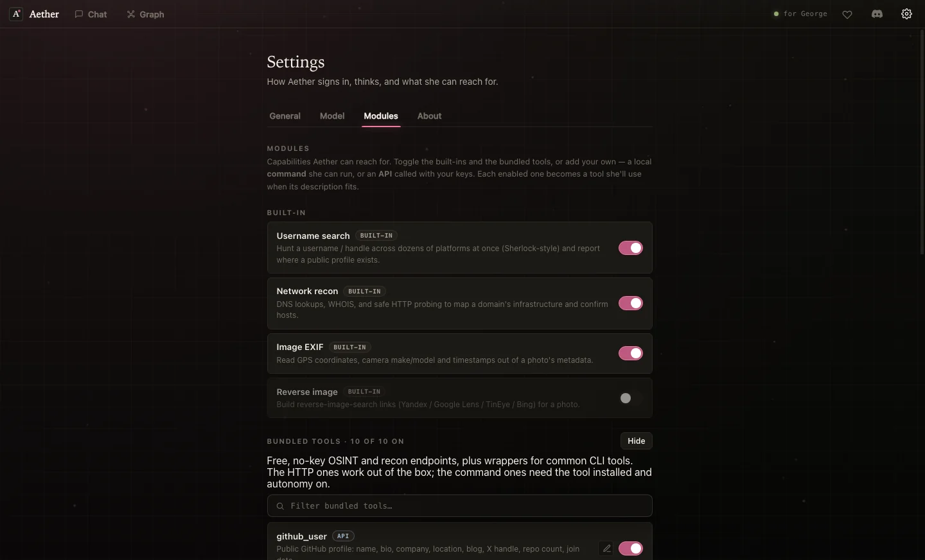The image size is (925, 560).
Task: Click the 'Aether' app name text
Action: [44, 14]
